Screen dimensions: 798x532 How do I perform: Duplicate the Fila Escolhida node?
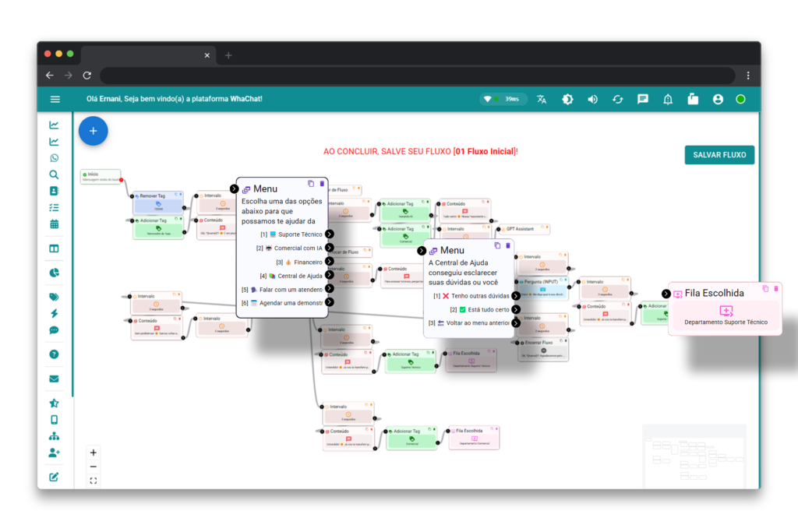point(765,288)
